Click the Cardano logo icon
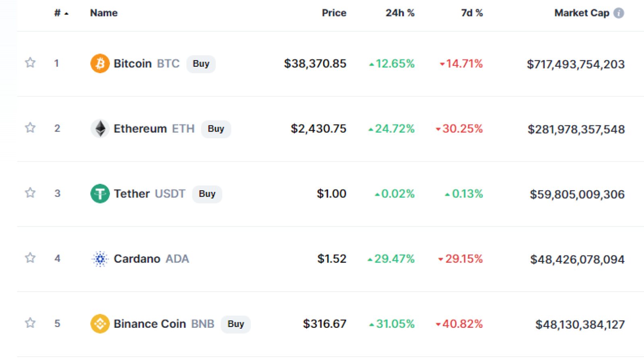644x362 pixels. tap(100, 259)
